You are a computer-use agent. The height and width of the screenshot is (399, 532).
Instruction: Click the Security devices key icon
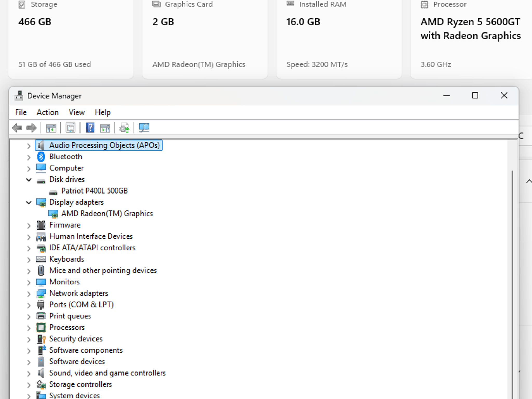[x=41, y=339]
